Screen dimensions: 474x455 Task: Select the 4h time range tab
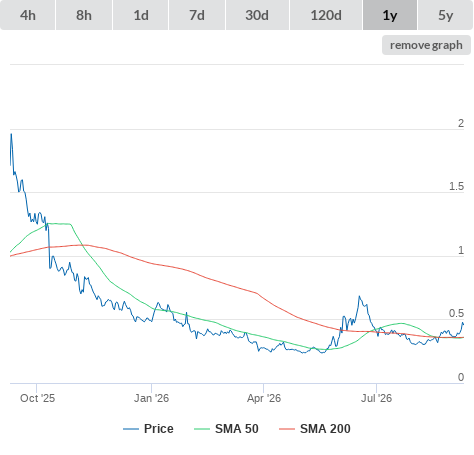click(x=28, y=15)
